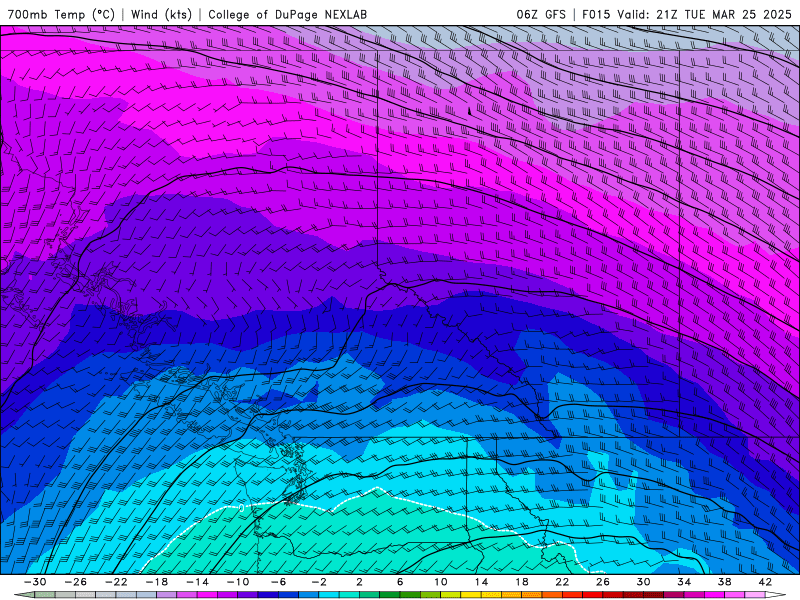800x600 pixels.
Task: Click the -26 colorbar label
Action: click(76, 582)
